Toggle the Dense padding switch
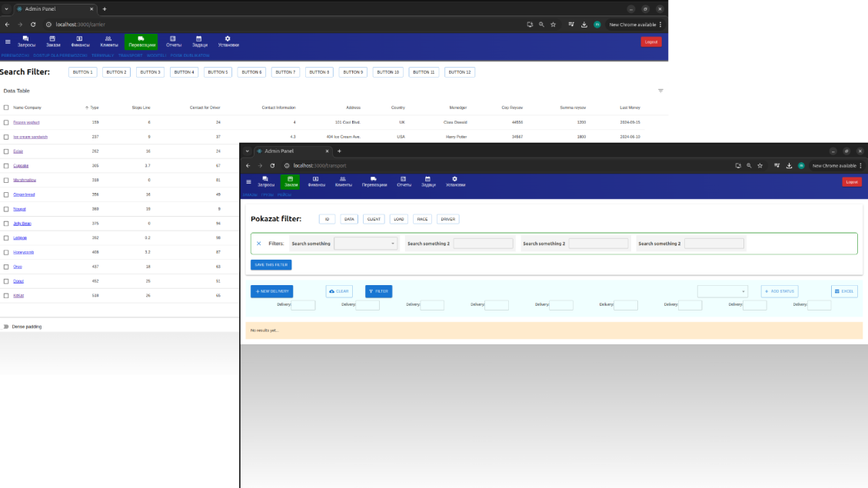This screenshot has width=868, height=488. 6,327
